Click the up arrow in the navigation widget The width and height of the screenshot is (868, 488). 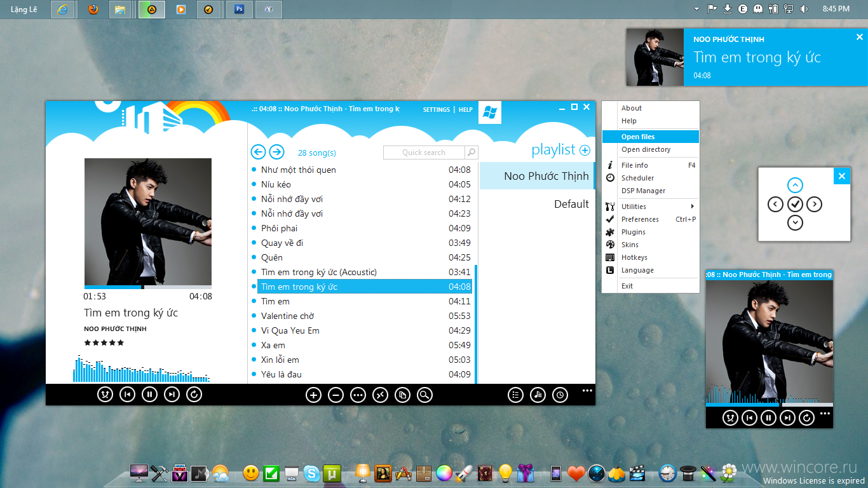pos(795,185)
